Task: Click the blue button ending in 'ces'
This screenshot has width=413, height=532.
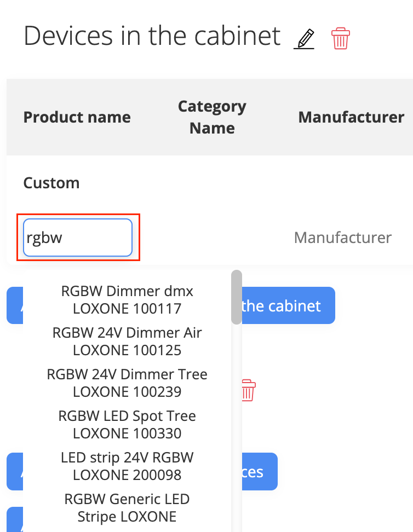Action: tap(260, 472)
